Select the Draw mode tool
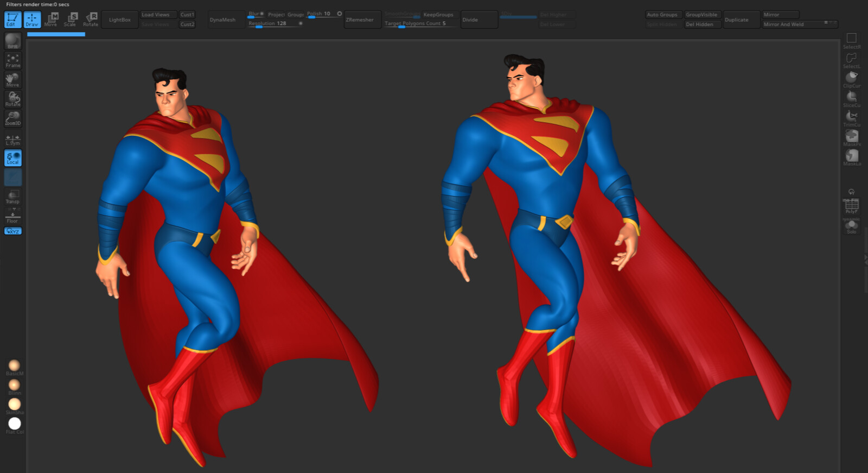 point(32,20)
